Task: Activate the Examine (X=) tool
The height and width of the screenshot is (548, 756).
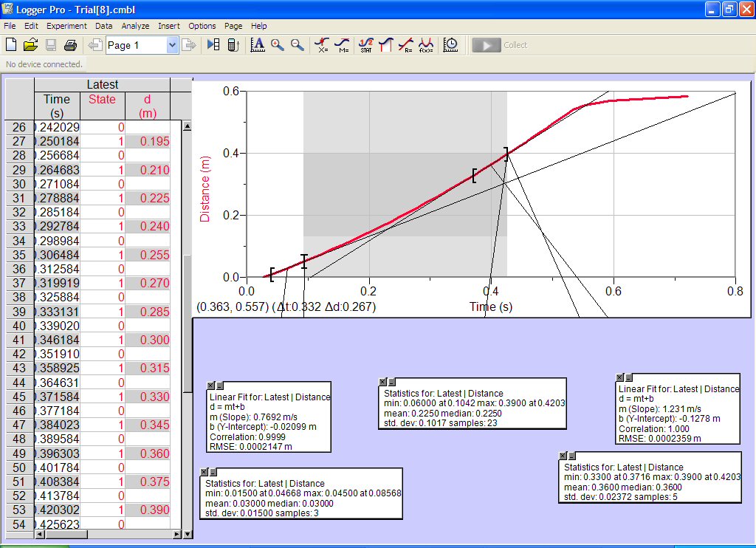Action: pos(322,45)
